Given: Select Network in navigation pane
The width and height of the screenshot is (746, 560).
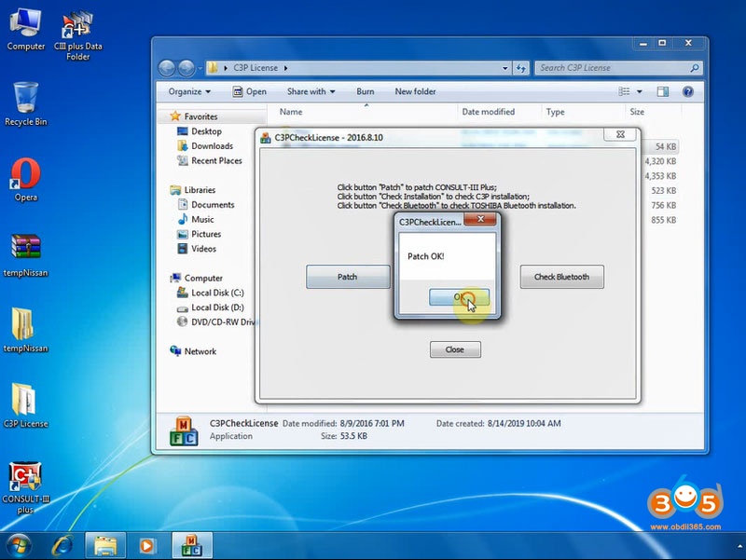Looking at the screenshot, I should coord(193,351).
